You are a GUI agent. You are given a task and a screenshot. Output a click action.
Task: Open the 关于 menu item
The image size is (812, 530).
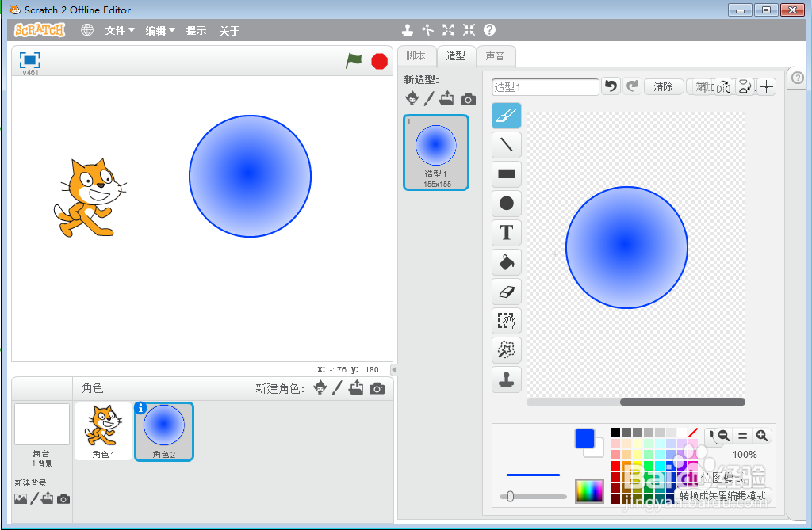coord(229,31)
